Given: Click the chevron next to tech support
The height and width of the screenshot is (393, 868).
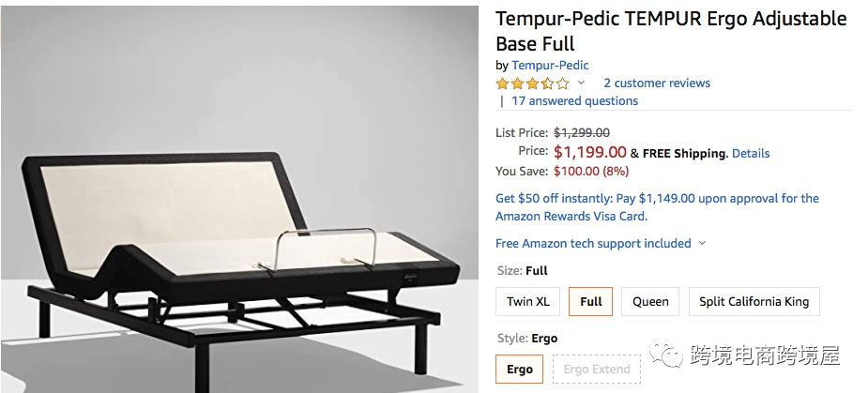Looking at the screenshot, I should 702,243.
